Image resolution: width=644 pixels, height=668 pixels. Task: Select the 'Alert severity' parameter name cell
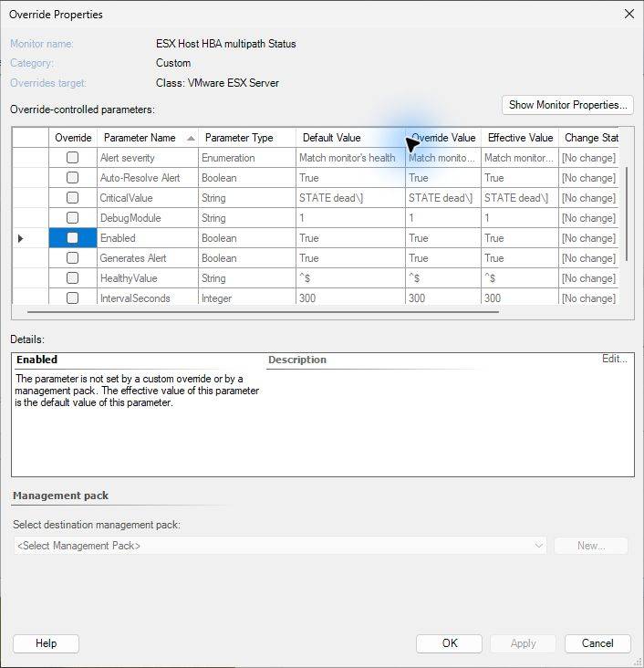click(x=148, y=158)
